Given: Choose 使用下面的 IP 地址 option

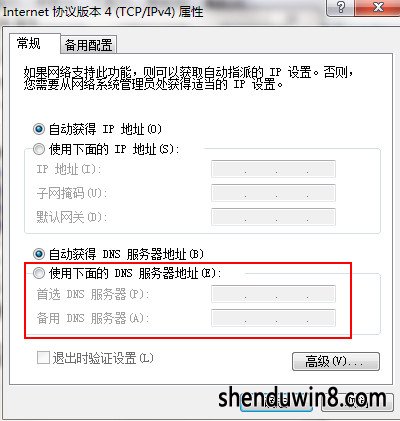Looking at the screenshot, I should pos(39,149).
